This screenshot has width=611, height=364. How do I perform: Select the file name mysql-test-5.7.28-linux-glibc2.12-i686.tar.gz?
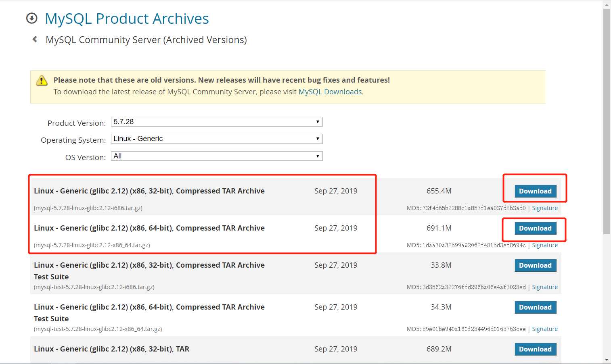pos(94,287)
